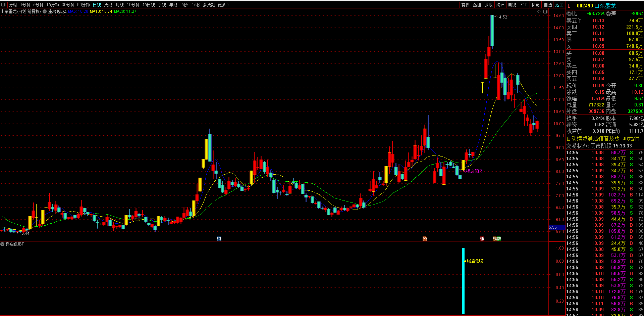Select the 30分钟 period tab
Image resolution: width=644 pixels, height=316 pixels.
click(68, 5)
